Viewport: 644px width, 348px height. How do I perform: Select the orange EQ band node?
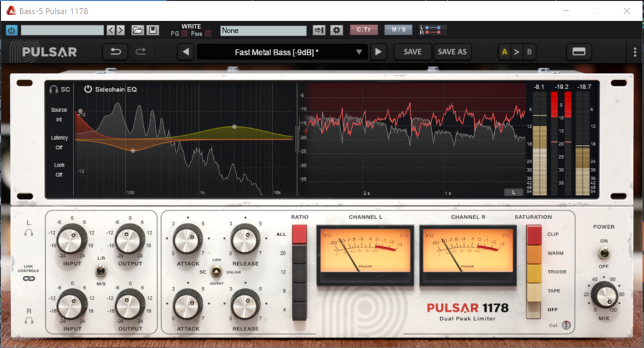[133, 151]
